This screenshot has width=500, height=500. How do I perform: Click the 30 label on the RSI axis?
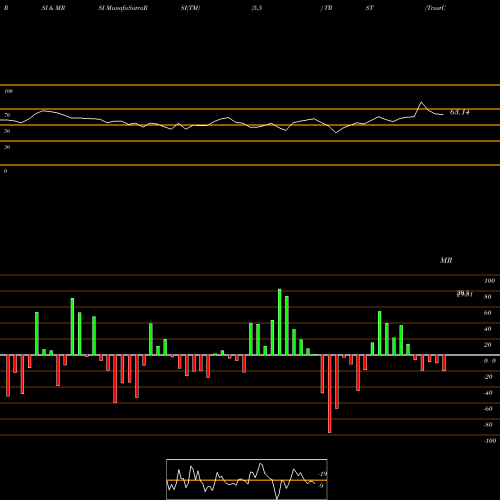7,147
